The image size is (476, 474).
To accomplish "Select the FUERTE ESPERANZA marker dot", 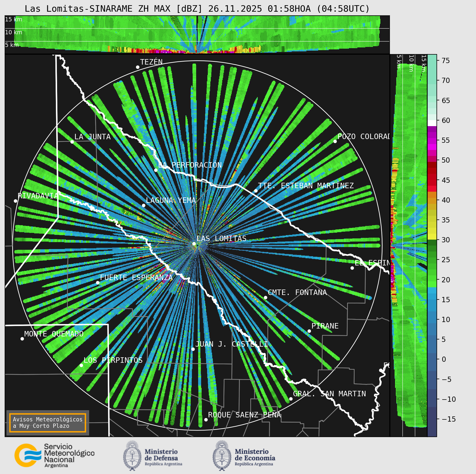I will coord(98,283).
